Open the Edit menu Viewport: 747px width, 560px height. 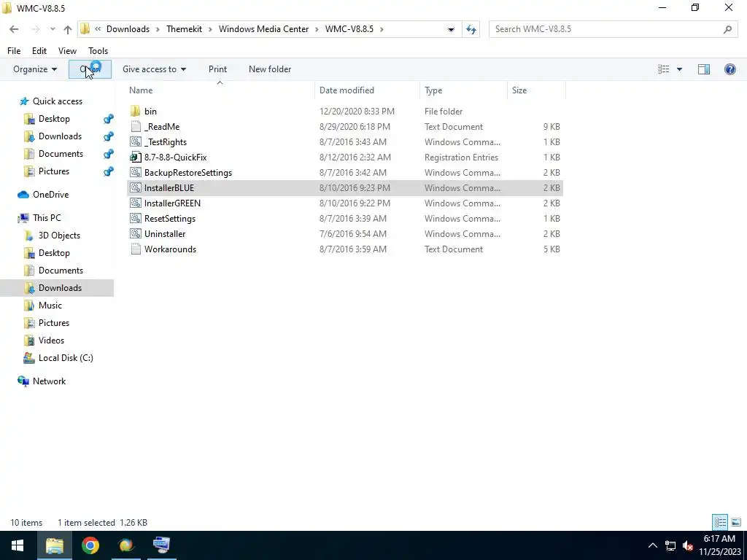[x=39, y=51]
